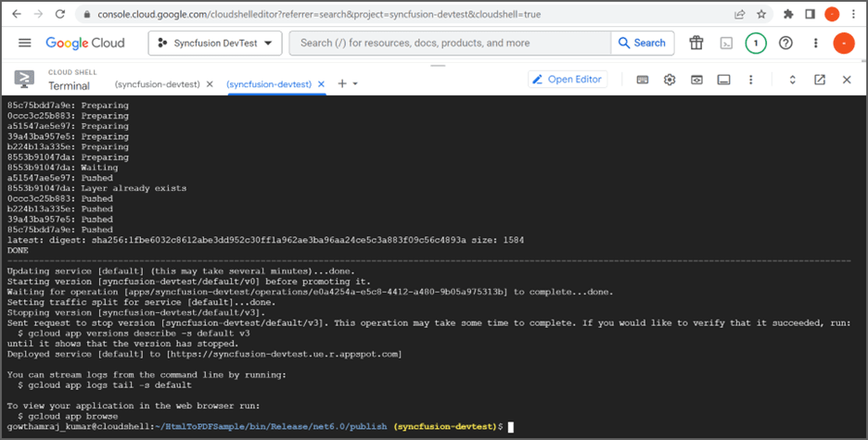The height and width of the screenshot is (440, 868).
Task: Open the terminal settings gear
Action: (x=670, y=80)
